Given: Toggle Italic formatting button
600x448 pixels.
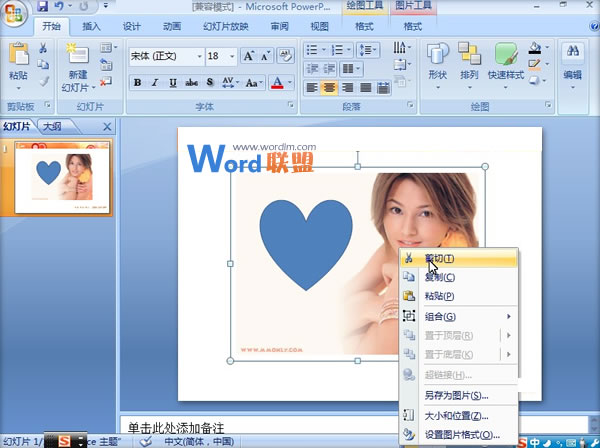Looking at the screenshot, I should point(155,82).
